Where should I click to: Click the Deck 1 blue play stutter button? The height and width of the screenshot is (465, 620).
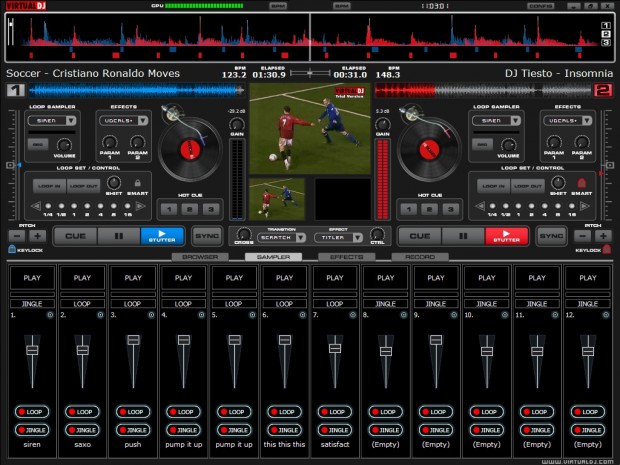tap(162, 236)
